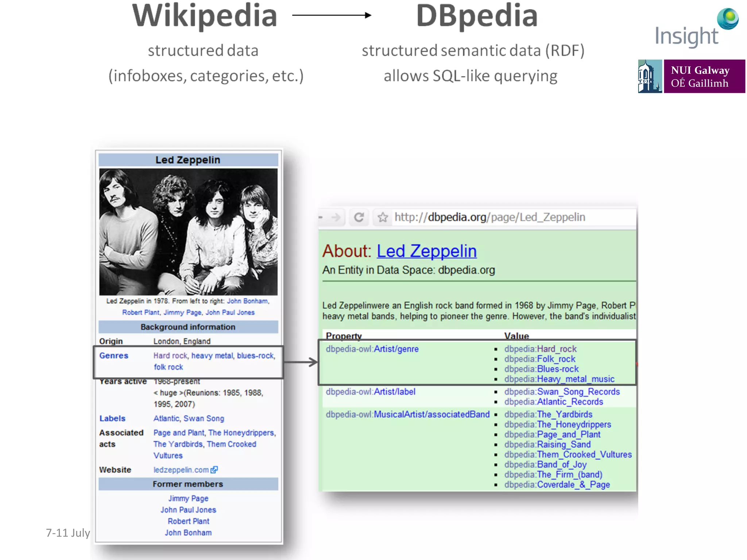Open the dbpedia:The_Yardbirds link
This screenshot has width=747, height=560.
[x=548, y=414]
